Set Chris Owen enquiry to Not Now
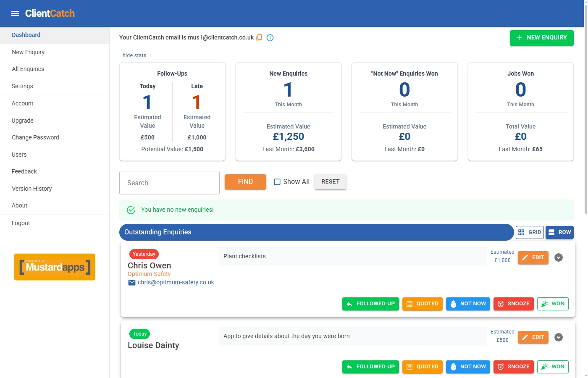 click(468, 304)
